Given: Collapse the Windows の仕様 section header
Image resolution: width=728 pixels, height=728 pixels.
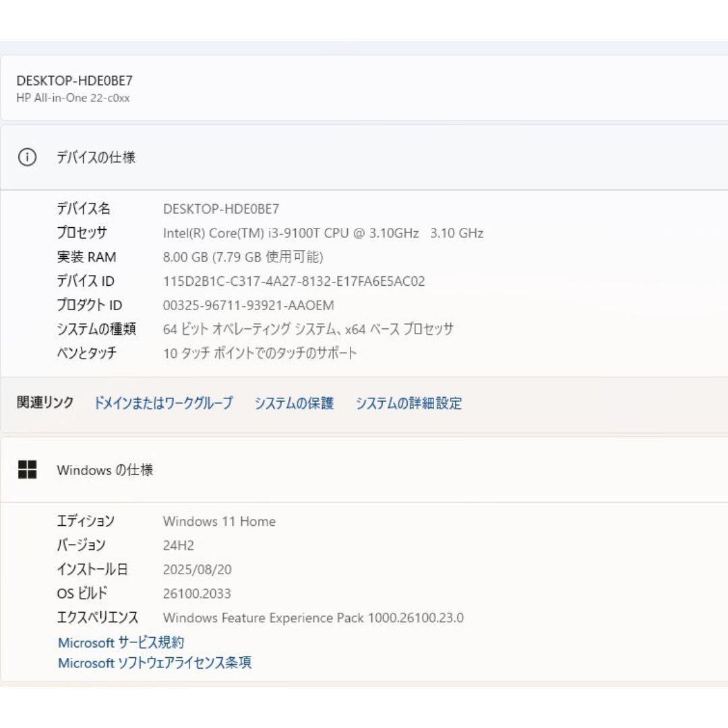Looking at the screenshot, I should (x=364, y=469).
